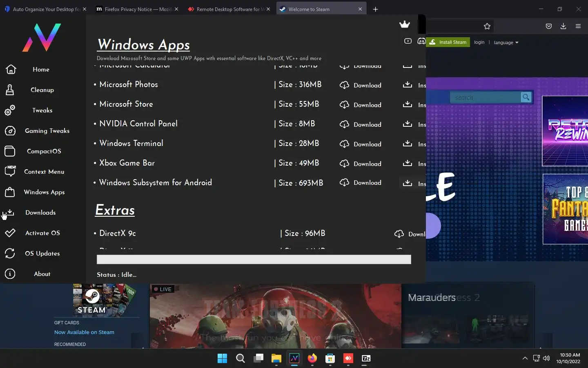Viewport: 588px width, 368px height.
Task: Click Steam login link
Action: click(479, 42)
